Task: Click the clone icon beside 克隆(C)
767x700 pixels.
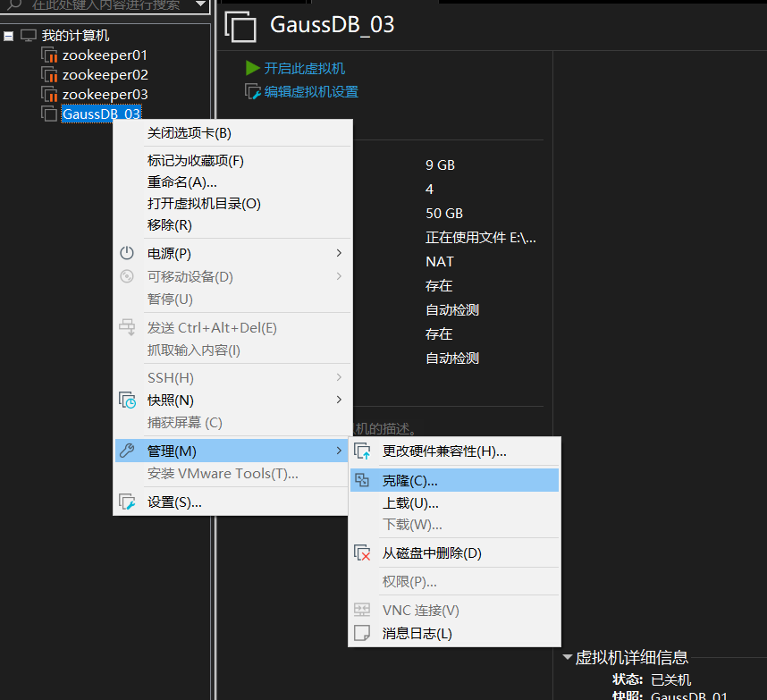Action: click(x=362, y=480)
